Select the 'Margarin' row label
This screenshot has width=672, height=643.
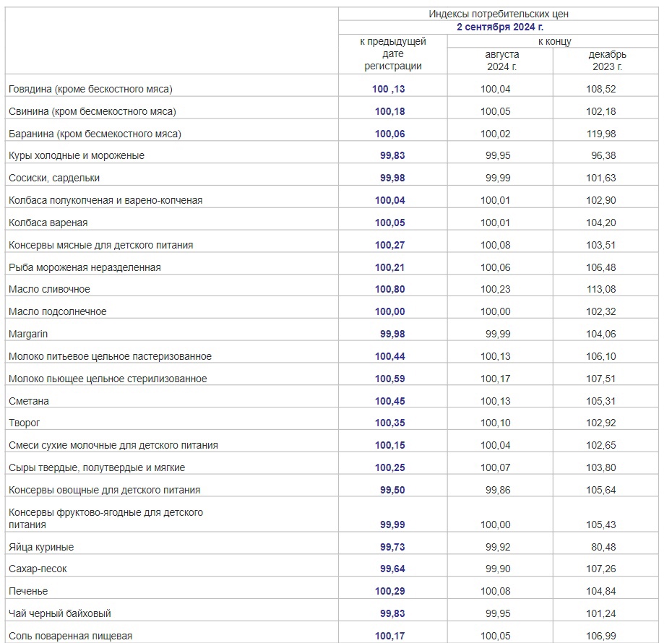[x=28, y=334]
